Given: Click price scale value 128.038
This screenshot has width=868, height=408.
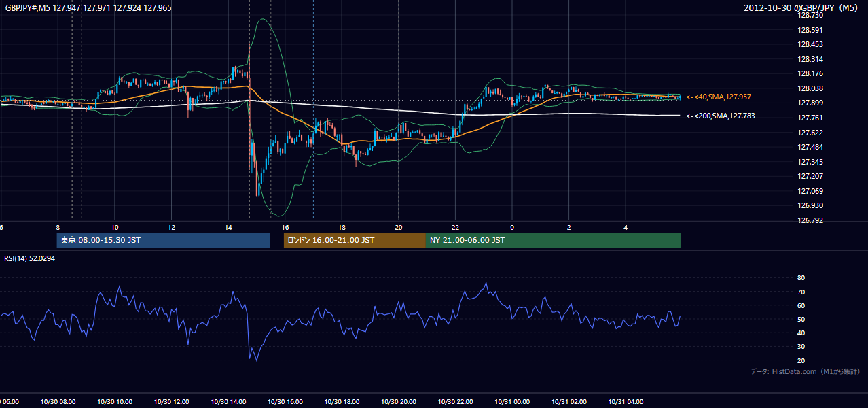Looking at the screenshot, I should pyautogui.click(x=811, y=88).
